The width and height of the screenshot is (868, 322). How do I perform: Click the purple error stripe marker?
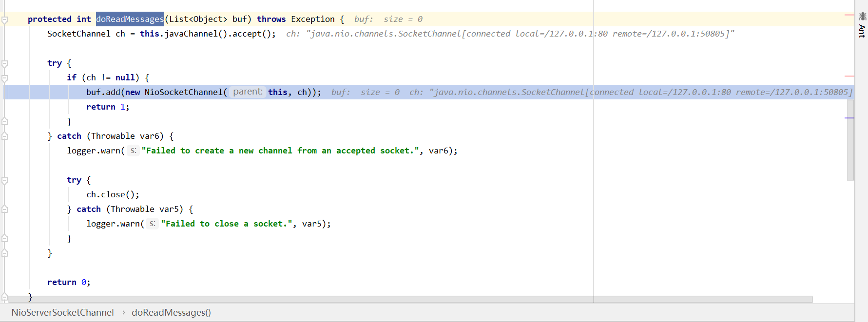click(x=849, y=118)
